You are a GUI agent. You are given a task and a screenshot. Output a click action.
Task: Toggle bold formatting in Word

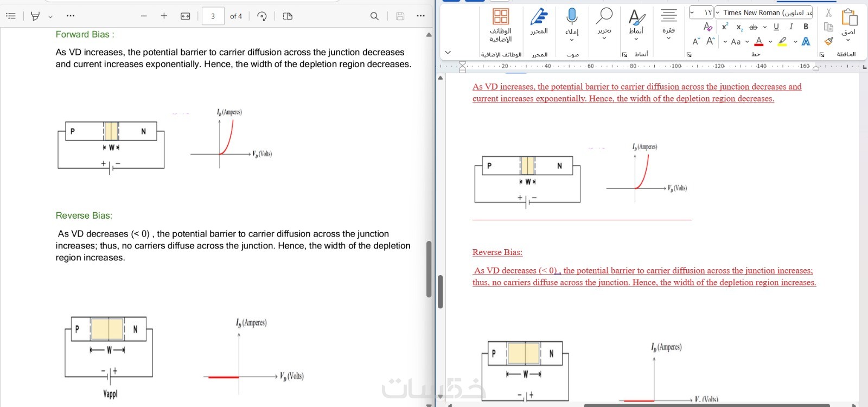tap(806, 27)
